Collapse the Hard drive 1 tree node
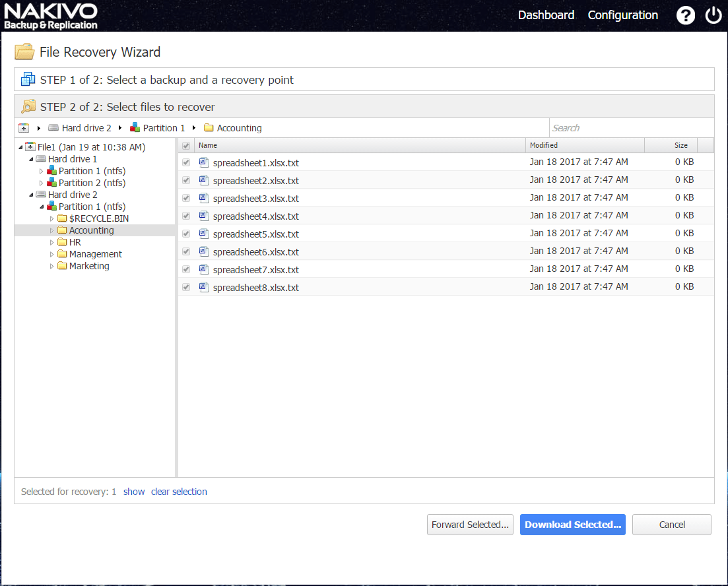This screenshot has height=586, width=728. click(x=31, y=159)
